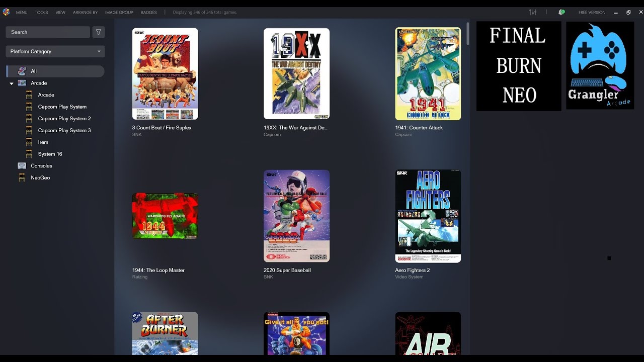
Task: Click the '19XX: The War Against De...' title
Action: point(295,128)
